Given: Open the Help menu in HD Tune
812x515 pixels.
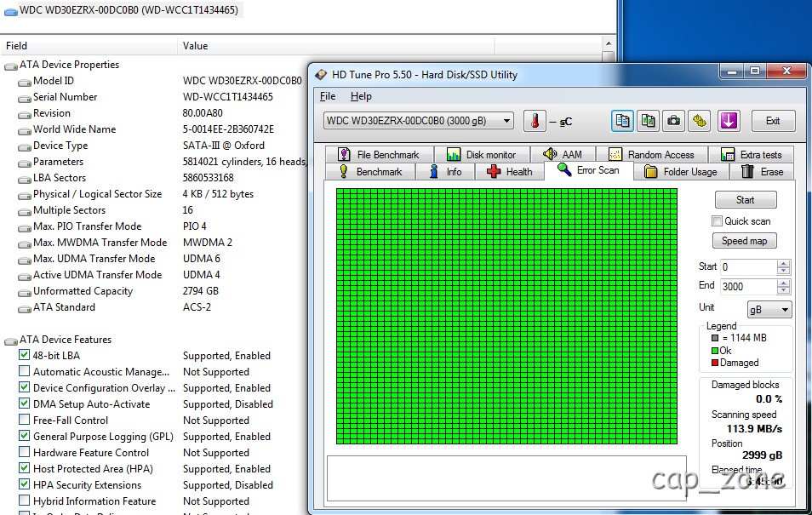Looking at the screenshot, I should [361, 96].
